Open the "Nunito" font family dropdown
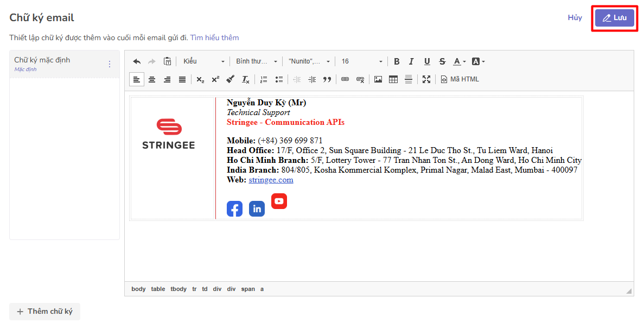644x329 pixels. click(x=309, y=61)
